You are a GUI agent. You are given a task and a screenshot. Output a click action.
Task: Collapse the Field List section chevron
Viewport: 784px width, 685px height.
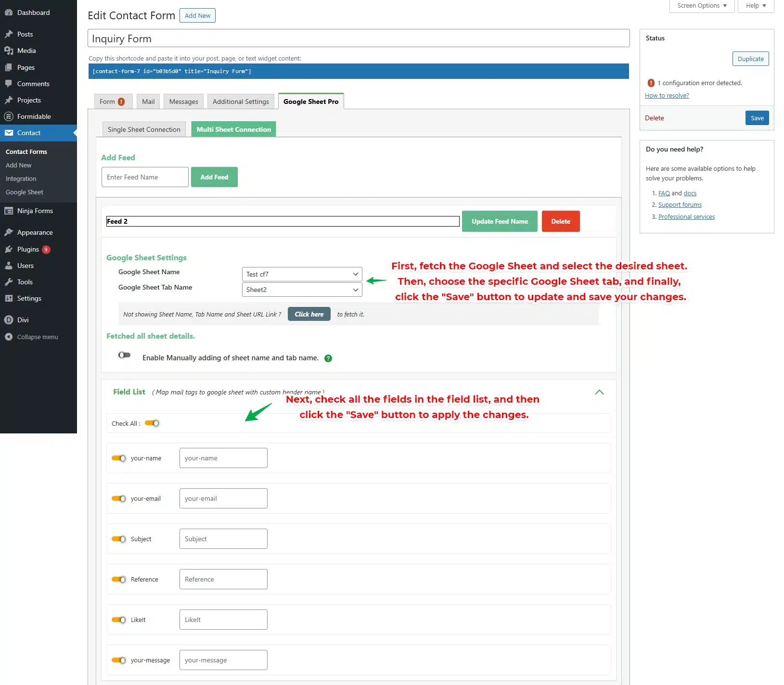[x=599, y=392]
